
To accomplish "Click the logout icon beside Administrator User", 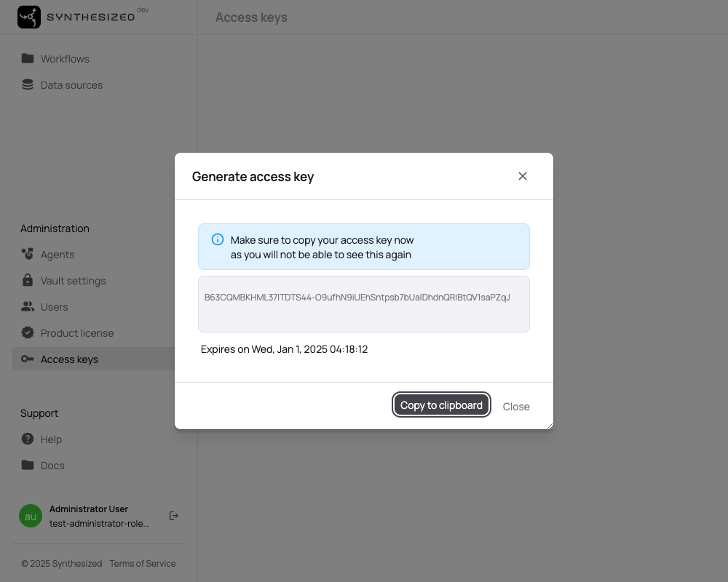I will coord(174,516).
